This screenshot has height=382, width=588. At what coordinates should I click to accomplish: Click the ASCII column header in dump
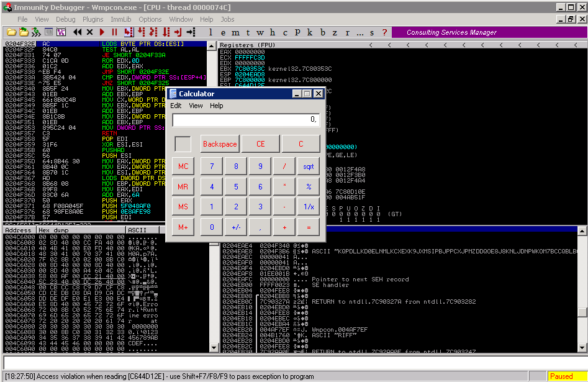point(143,230)
